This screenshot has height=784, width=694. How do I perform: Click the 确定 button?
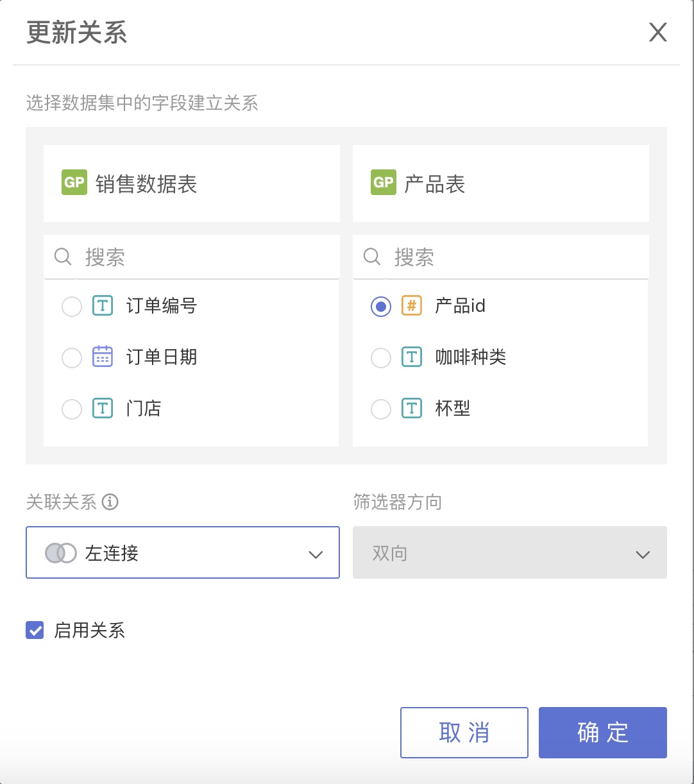coord(603,733)
